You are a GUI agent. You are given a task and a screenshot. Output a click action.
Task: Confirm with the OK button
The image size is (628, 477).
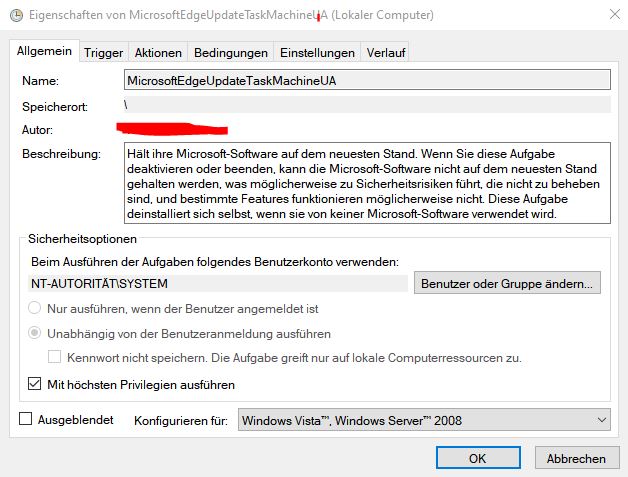[478, 458]
